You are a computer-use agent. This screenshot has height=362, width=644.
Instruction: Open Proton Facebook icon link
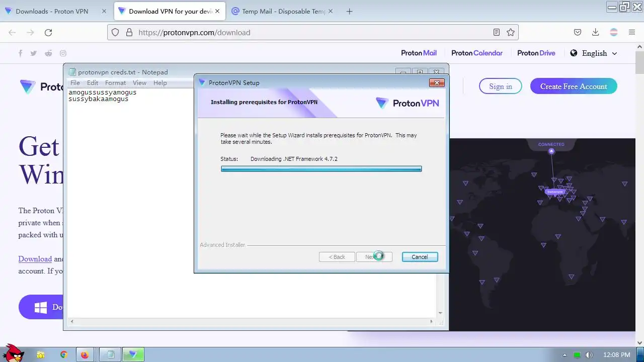click(x=21, y=53)
